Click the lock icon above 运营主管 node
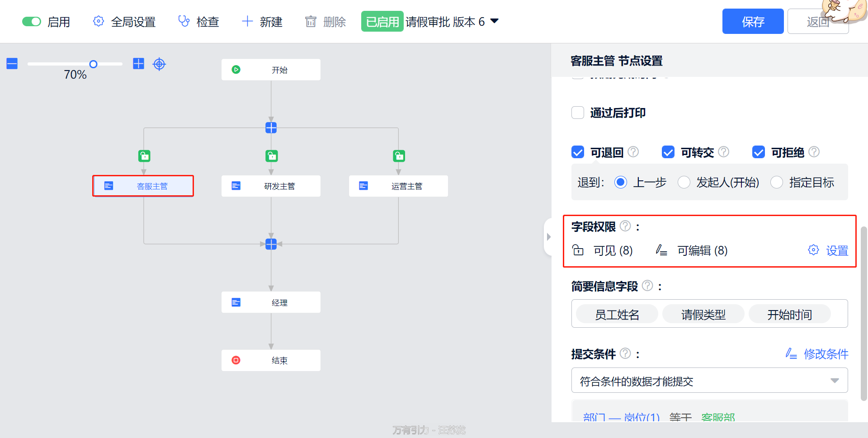 point(399,156)
